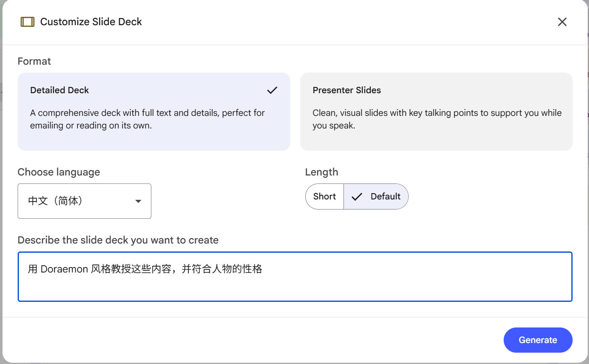The height and width of the screenshot is (364, 589).
Task: Choose the Presenter Slides format title
Action: (x=347, y=90)
